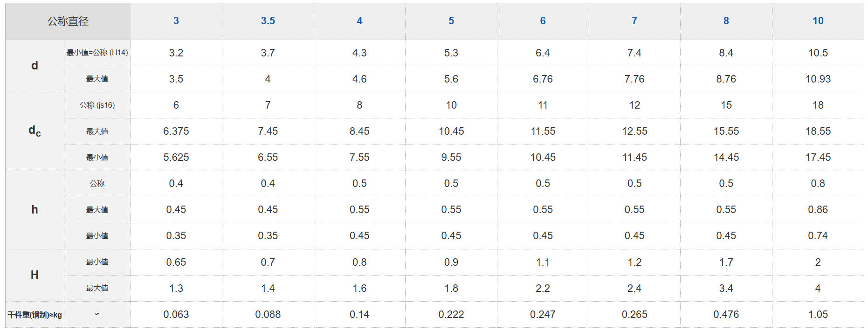
Task: Click the 公称直径 header cell
Action: [68, 21]
